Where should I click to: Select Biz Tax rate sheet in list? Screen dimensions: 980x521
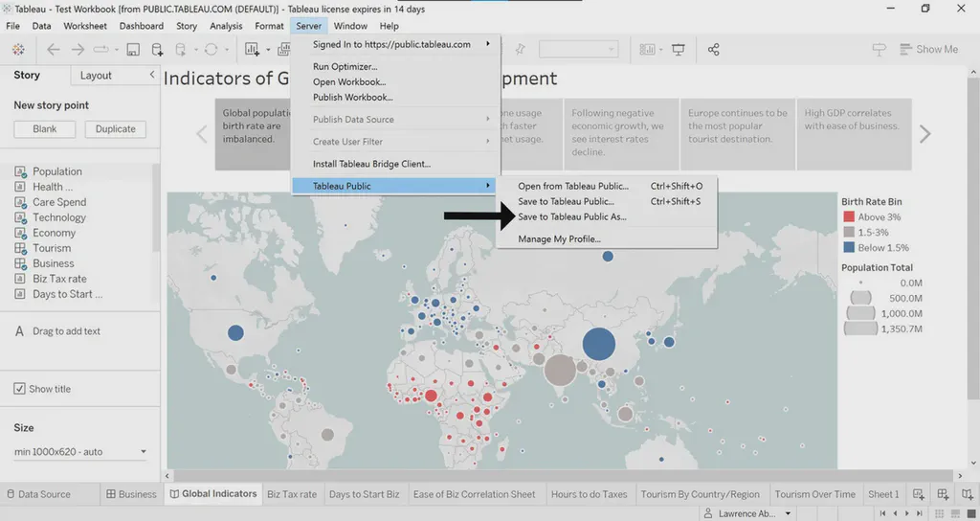tap(59, 279)
